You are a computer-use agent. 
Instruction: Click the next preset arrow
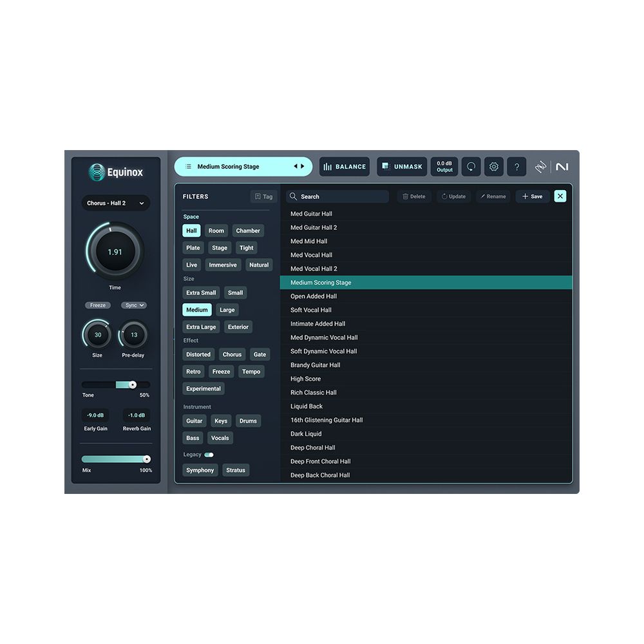click(x=303, y=166)
